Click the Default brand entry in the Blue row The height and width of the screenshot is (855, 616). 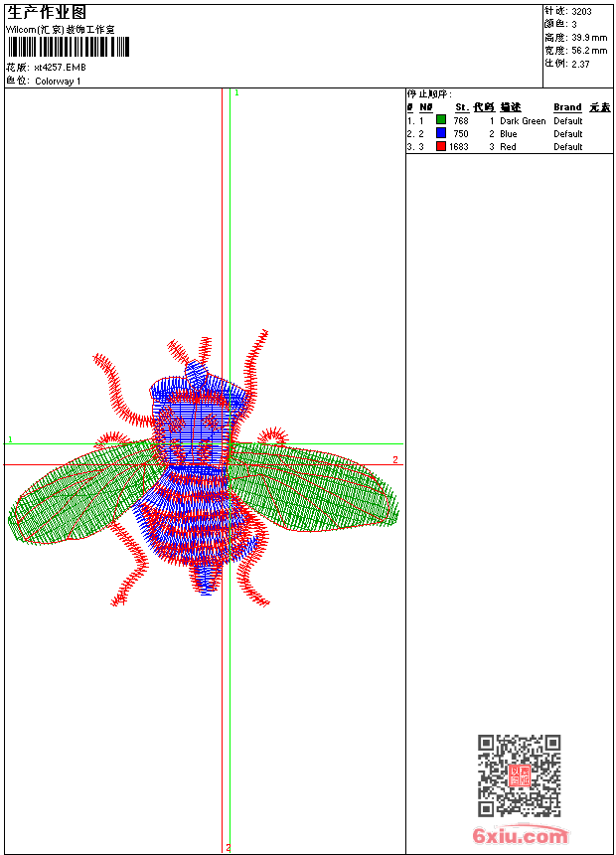568,133
